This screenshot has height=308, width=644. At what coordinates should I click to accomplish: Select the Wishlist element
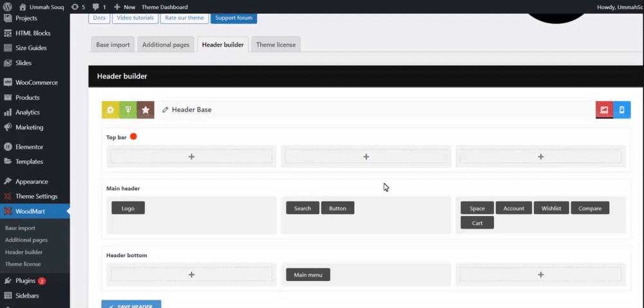tap(551, 207)
